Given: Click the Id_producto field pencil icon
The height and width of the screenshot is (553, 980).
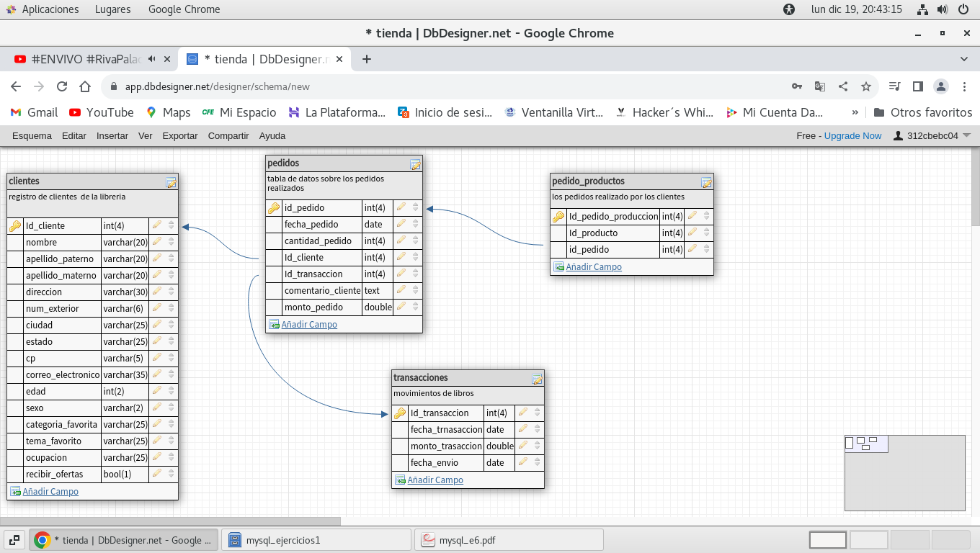Looking at the screenshot, I should [x=692, y=233].
